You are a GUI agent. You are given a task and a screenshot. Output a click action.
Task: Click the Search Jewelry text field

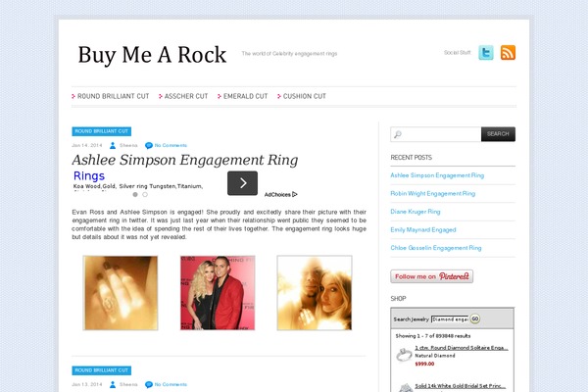pyautogui.click(x=450, y=319)
